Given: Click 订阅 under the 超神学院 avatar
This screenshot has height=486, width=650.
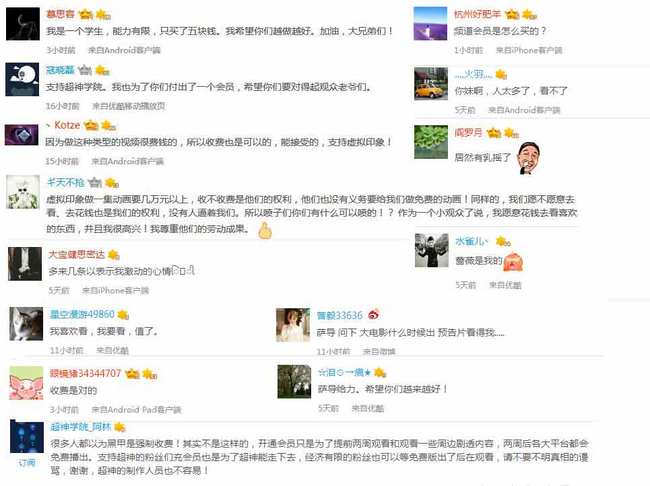Looking at the screenshot, I should [27, 463].
